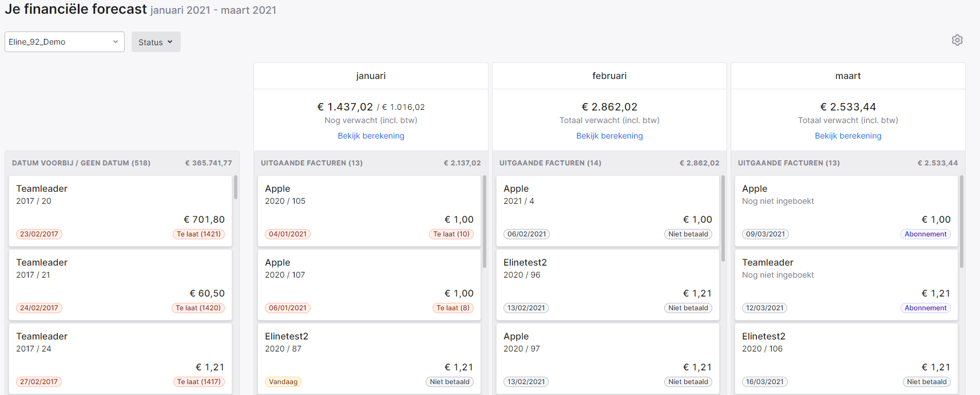
Task: Click Abonnement badge dated 12/03/2021
Action: pos(926,308)
